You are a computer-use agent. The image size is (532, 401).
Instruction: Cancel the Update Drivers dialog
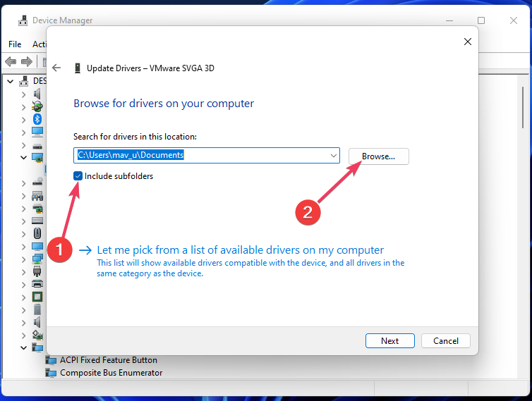445,340
